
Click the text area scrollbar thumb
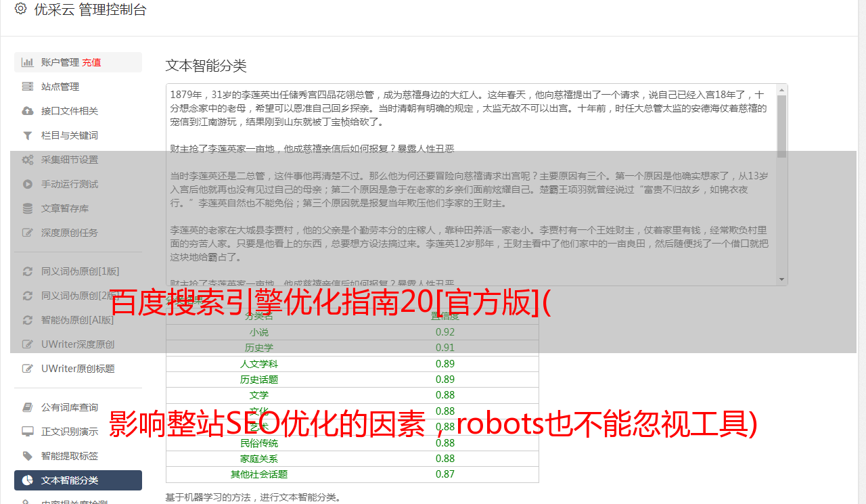click(x=782, y=127)
